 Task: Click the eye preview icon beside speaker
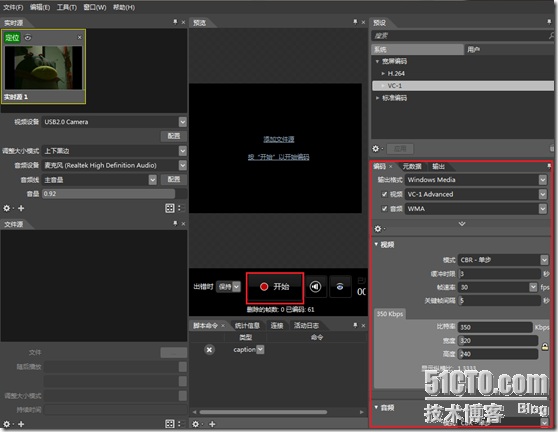(340, 286)
